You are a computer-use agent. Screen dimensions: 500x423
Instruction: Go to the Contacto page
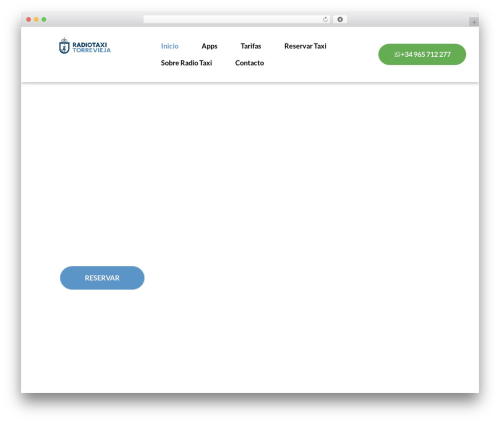[249, 63]
